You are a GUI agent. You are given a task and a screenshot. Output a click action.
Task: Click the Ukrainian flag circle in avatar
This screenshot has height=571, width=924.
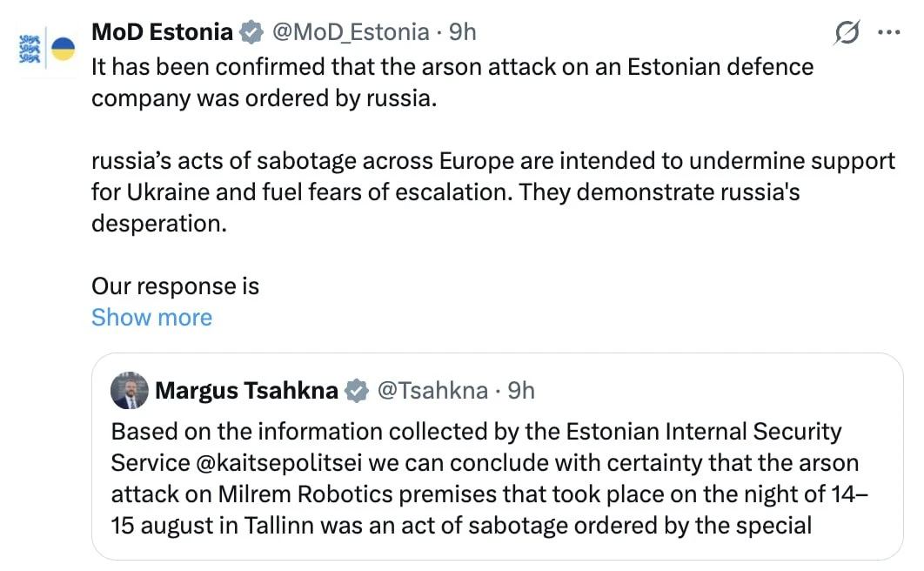63,50
